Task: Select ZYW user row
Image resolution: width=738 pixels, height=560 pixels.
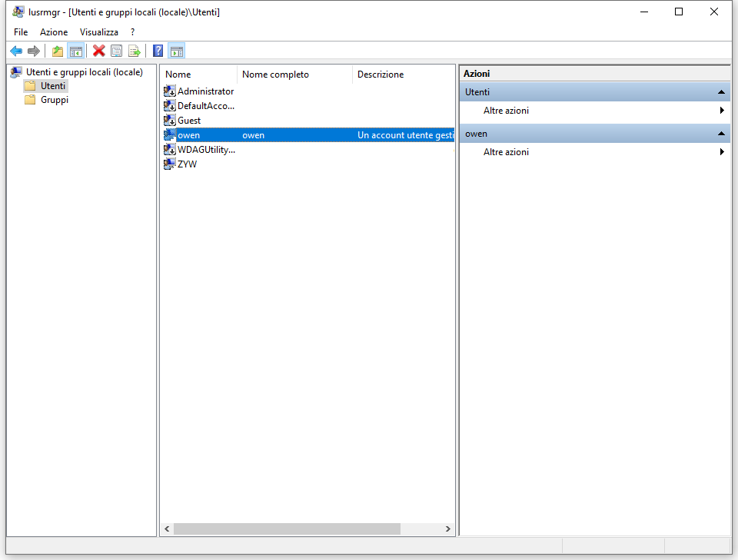Action: [x=187, y=164]
